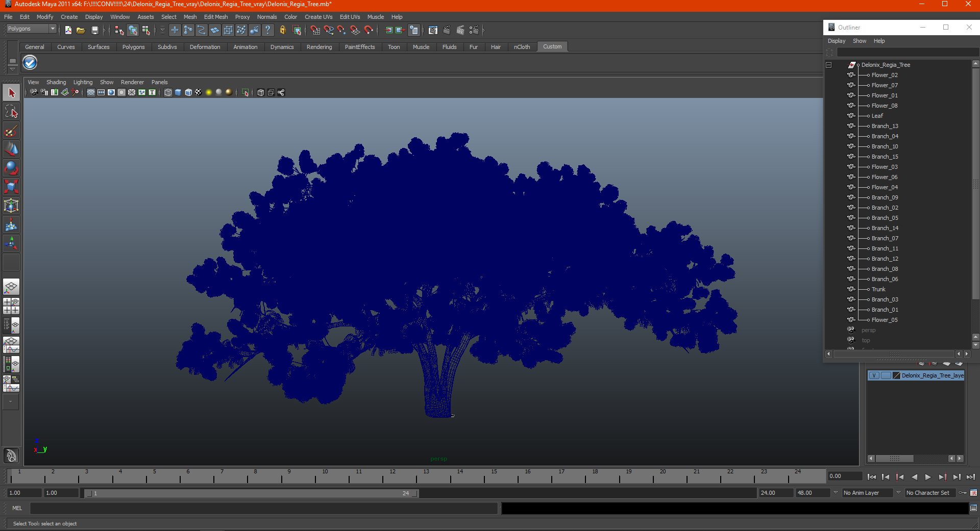The height and width of the screenshot is (531, 980).
Task: Open the Outliner Display menu
Action: click(837, 41)
